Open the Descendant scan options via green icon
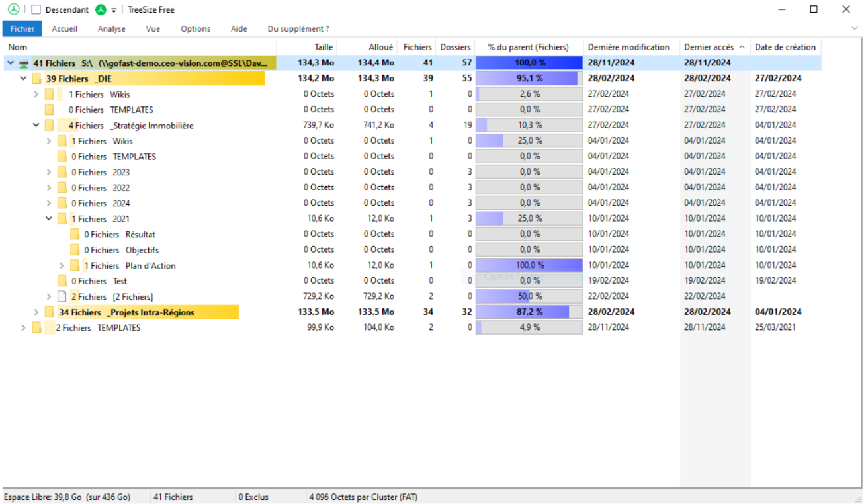864x504 pixels. (x=99, y=9)
